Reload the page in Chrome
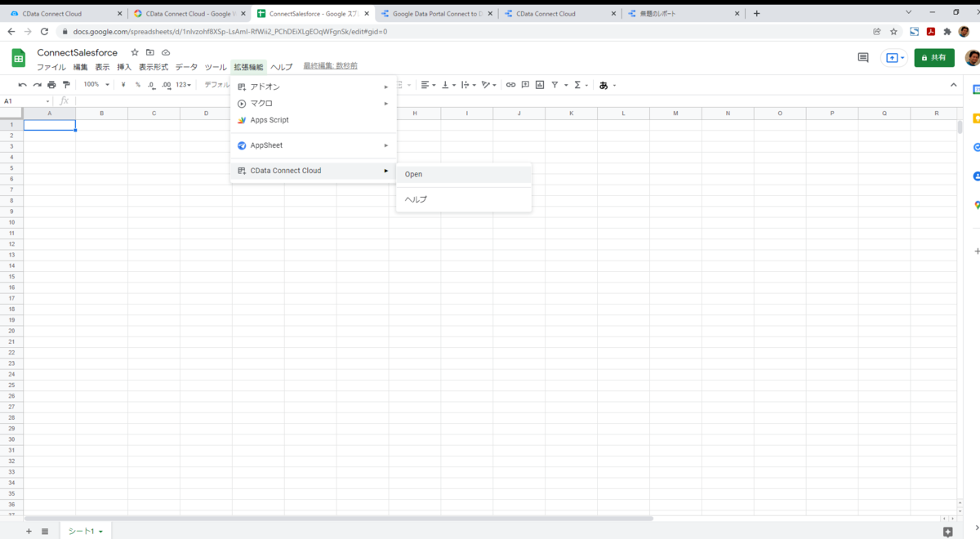 click(44, 32)
